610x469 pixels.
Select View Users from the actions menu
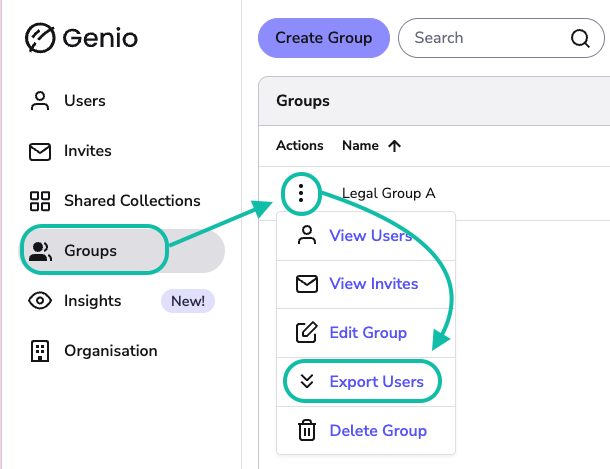coord(366,236)
